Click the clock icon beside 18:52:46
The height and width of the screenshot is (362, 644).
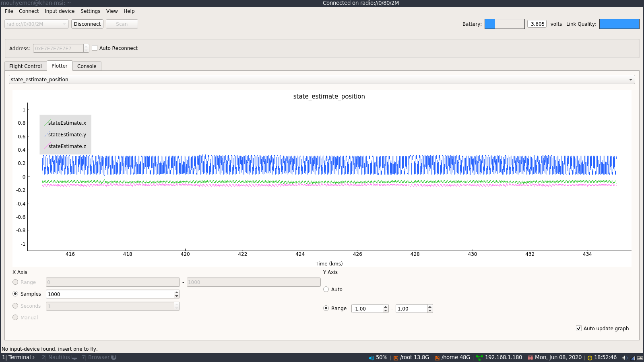tap(590, 358)
